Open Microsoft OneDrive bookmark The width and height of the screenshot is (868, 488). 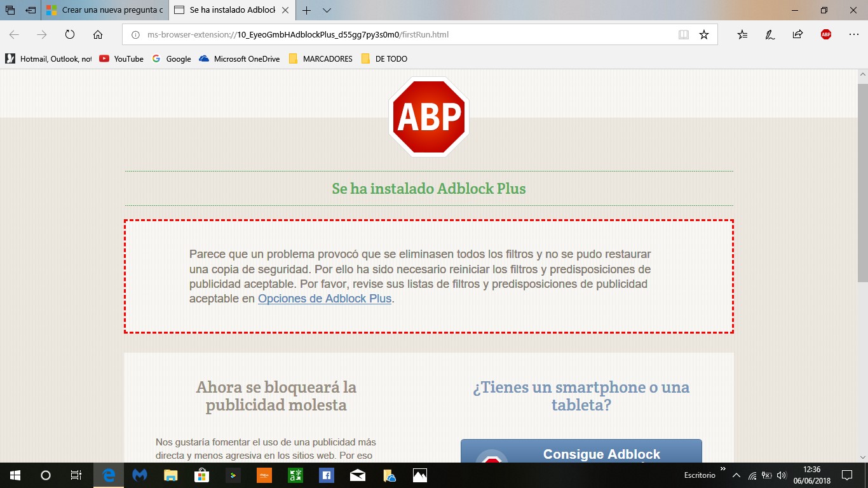[x=240, y=58]
